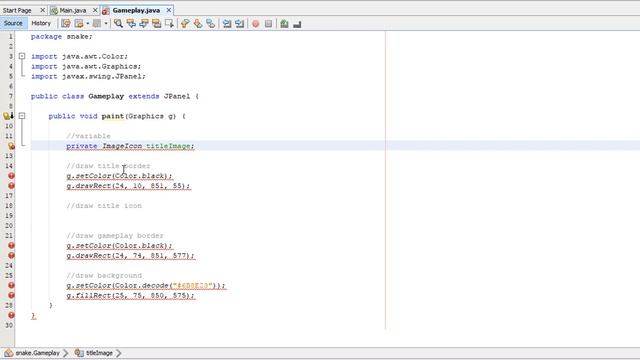
Task: Click the 'import java.awt.Color;' line
Action: coord(79,56)
